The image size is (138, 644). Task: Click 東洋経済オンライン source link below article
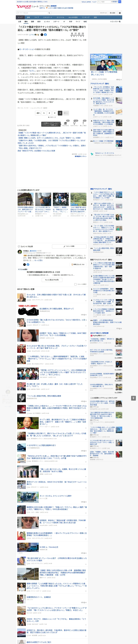80,156
